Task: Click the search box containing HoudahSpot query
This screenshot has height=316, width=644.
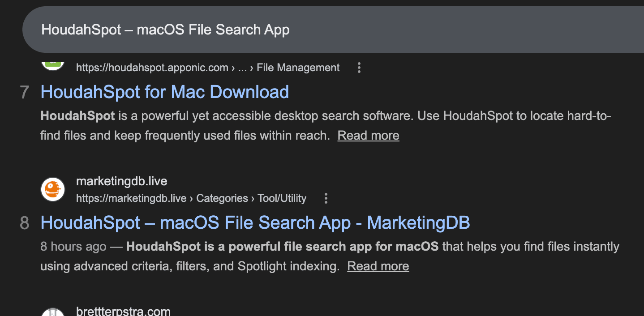Action: [x=313, y=30]
